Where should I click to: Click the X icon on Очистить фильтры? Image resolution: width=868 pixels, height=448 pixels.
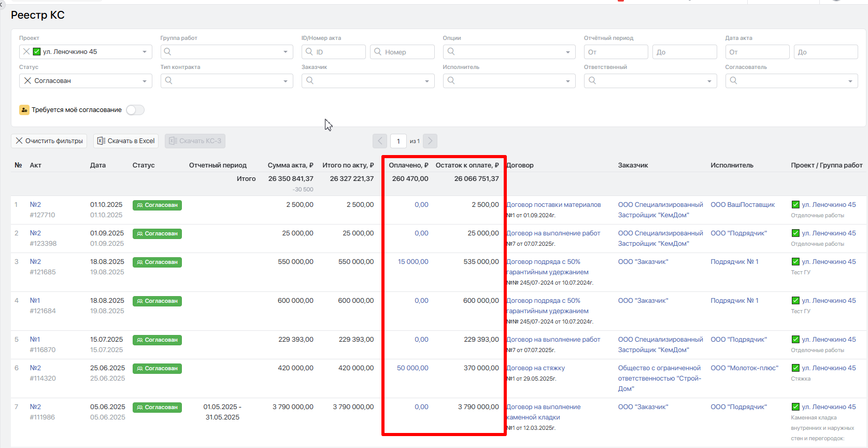tap(19, 141)
